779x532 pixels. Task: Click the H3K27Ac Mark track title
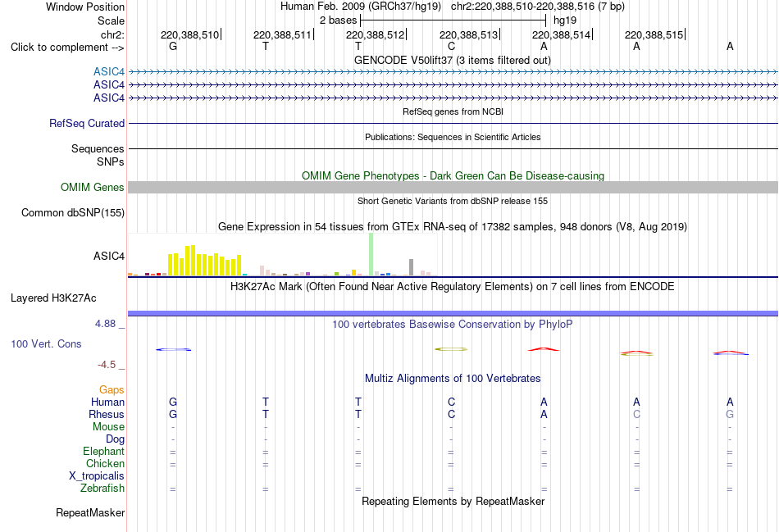(452, 287)
